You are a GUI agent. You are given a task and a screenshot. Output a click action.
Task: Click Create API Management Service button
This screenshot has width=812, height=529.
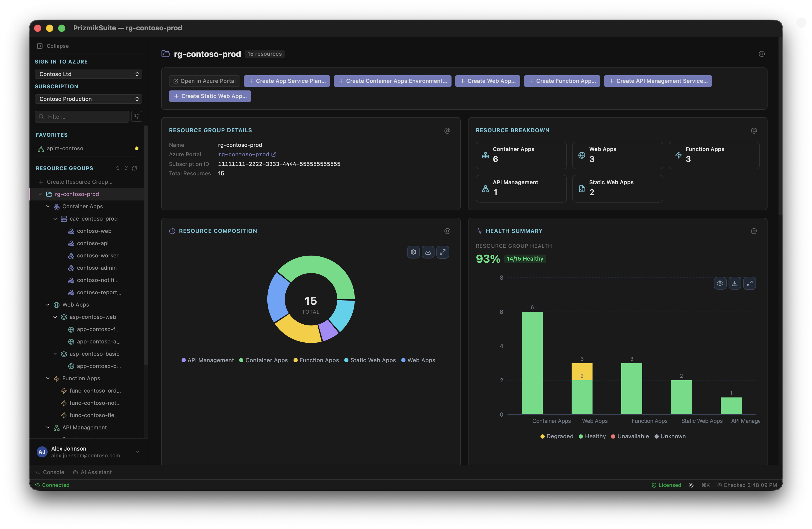click(658, 81)
